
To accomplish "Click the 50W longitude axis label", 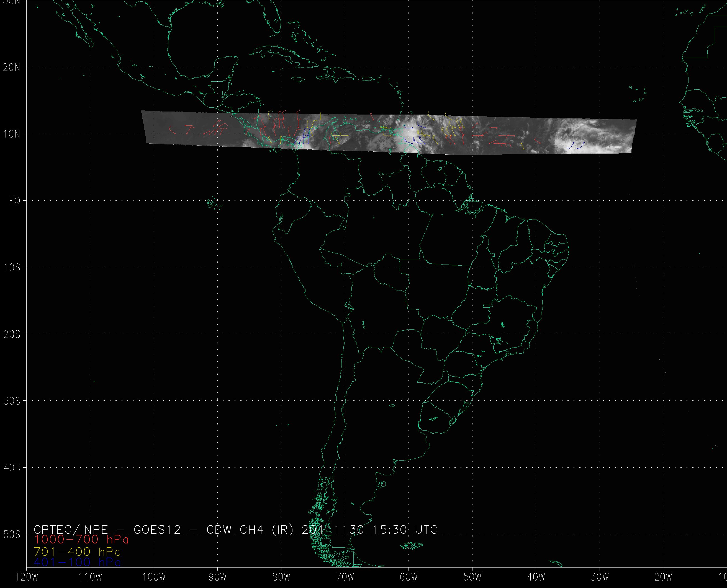I will pos(472,577).
